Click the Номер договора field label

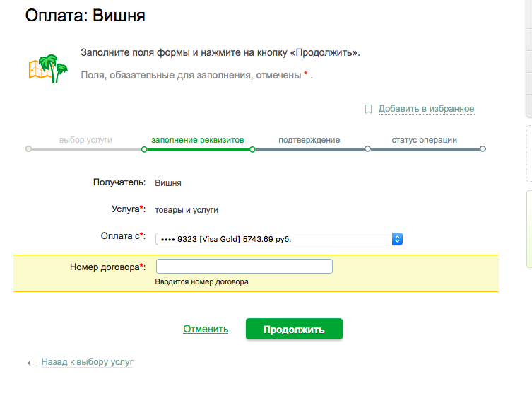click(x=106, y=267)
